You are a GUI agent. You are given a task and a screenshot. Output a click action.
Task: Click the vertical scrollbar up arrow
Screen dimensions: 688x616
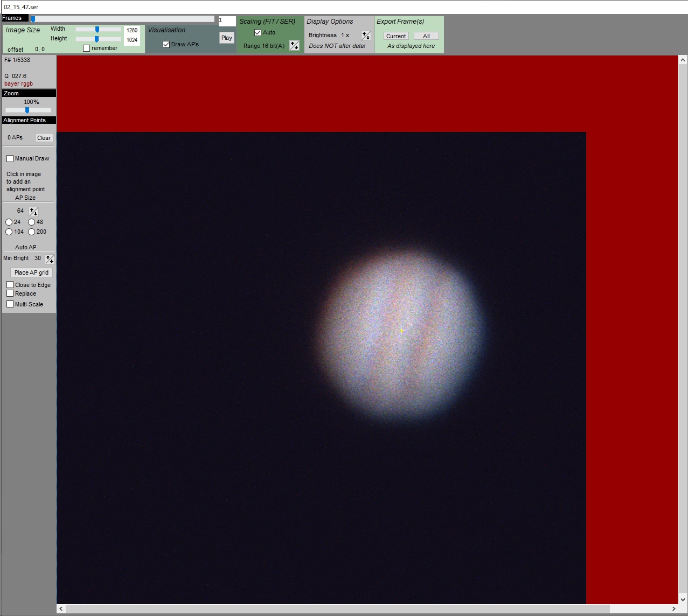click(683, 60)
